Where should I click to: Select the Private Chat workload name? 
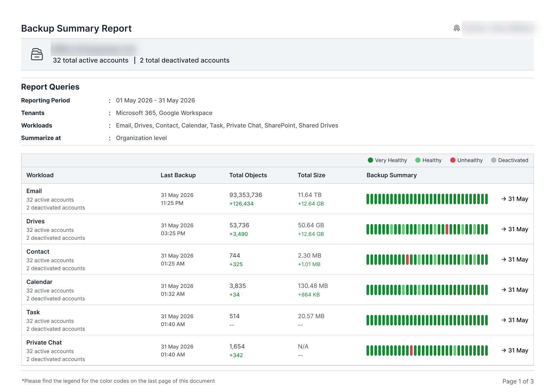tap(44, 343)
